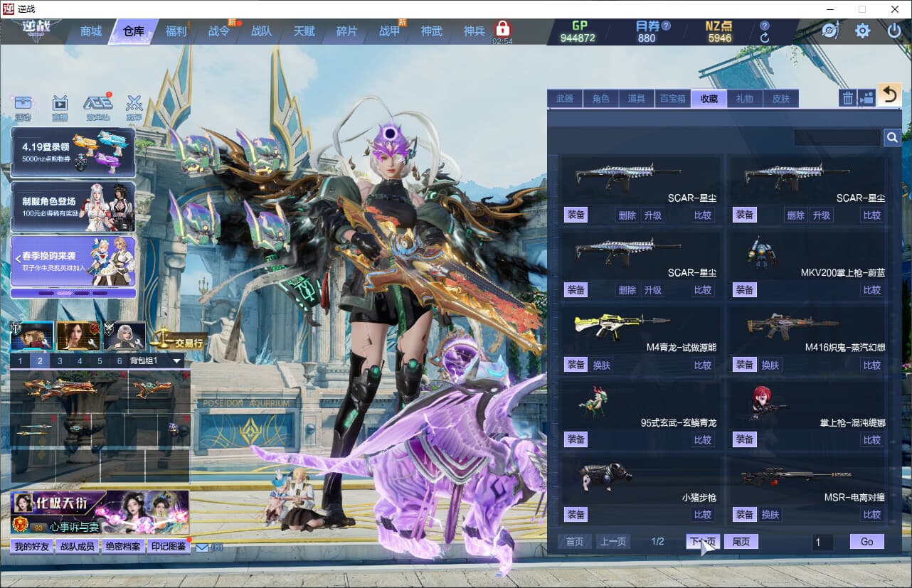Switch to the 武器 weapons tab
Screen dimensions: 912x588
565,99
